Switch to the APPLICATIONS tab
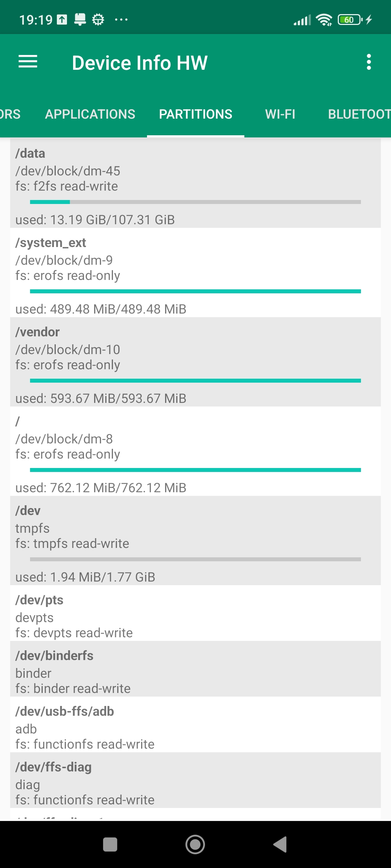391x868 pixels. coord(90,114)
